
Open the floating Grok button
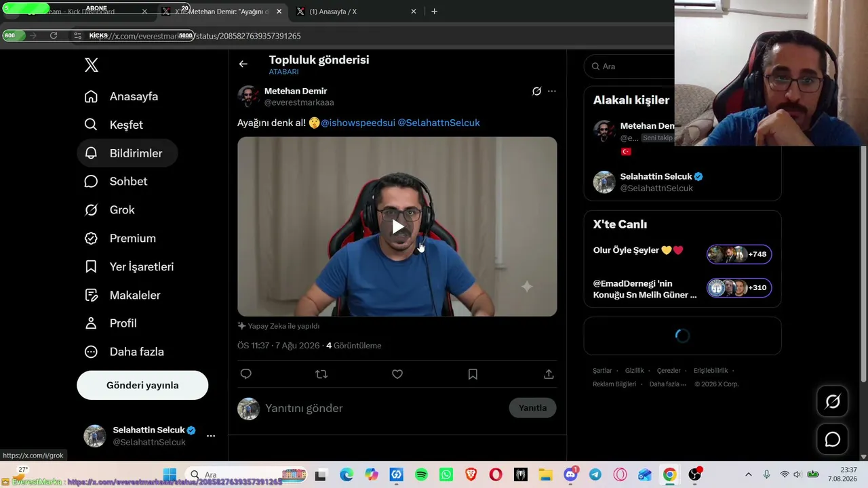[x=833, y=402]
